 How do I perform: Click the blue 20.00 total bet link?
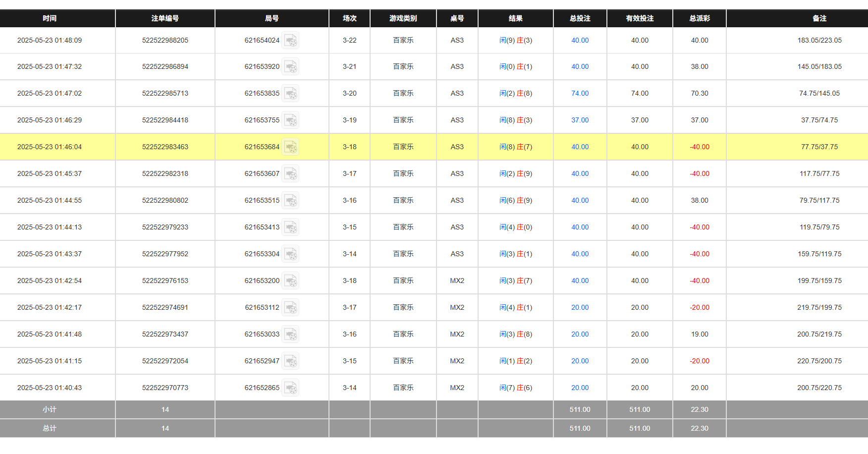tap(580, 307)
